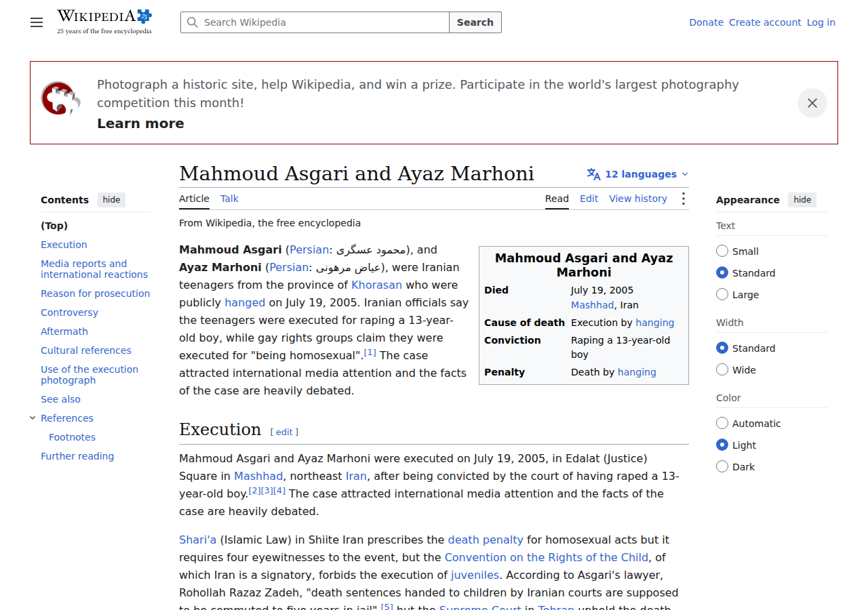Hide the Contents sidebar
The image size is (868, 610).
(x=111, y=200)
